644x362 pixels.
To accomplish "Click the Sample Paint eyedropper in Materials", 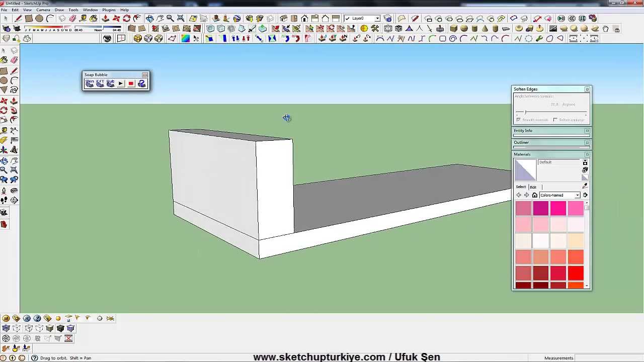I will pyautogui.click(x=585, y=187).
